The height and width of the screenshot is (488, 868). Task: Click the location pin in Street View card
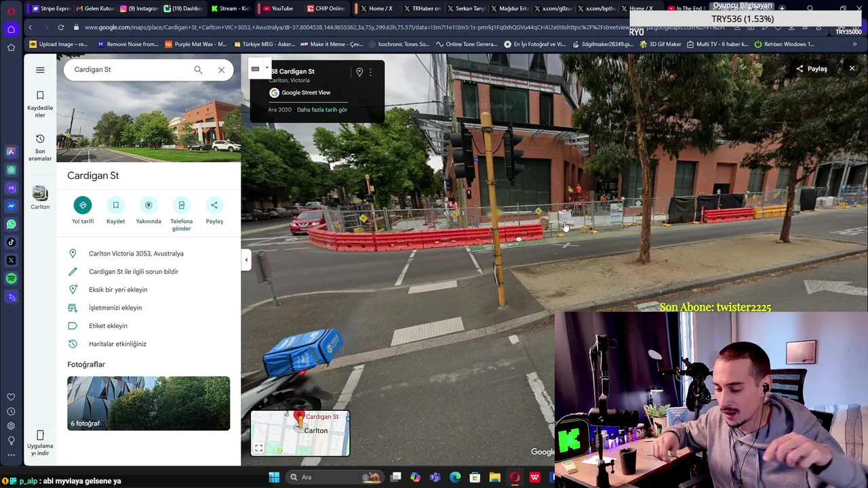359,72
